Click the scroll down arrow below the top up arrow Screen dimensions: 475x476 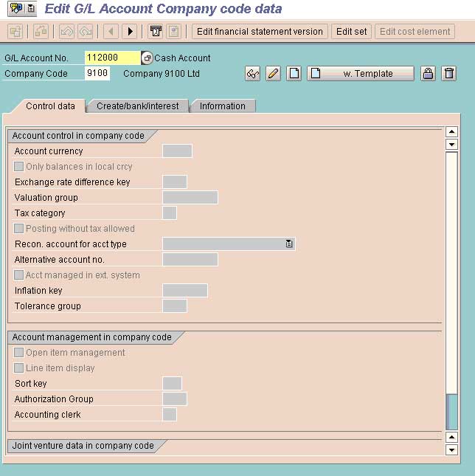pyautogui.click(x=451, y=144)
